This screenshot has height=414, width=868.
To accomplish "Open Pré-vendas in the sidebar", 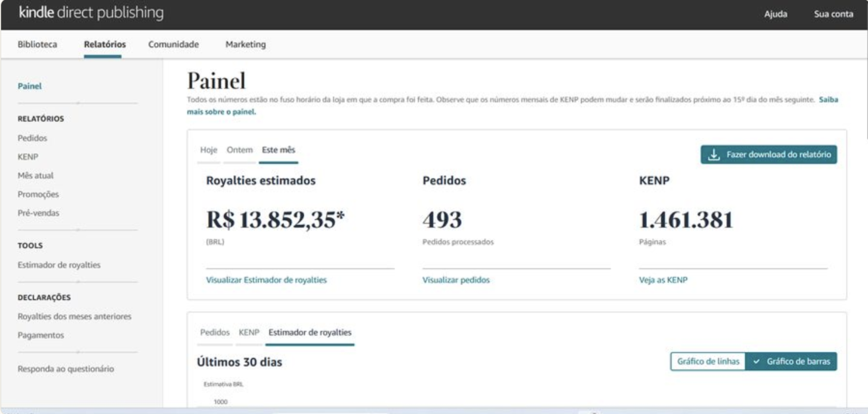I will coord(38,213).
